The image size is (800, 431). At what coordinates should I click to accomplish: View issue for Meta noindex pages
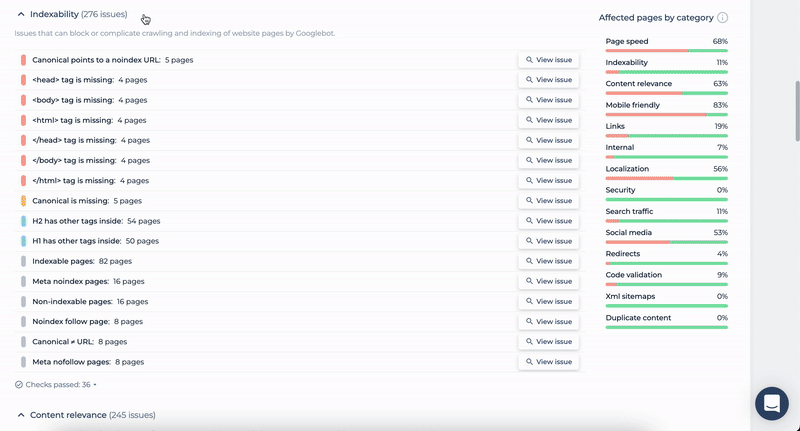pos(548,282)
